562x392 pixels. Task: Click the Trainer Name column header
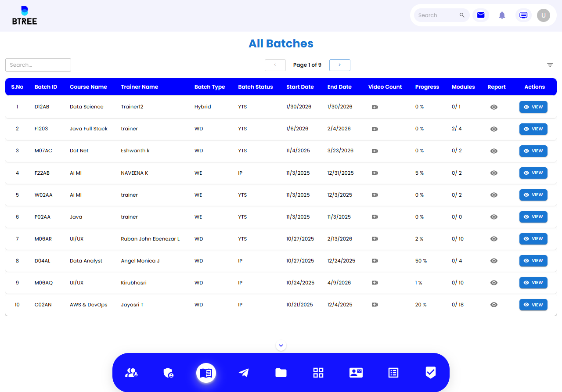[x=140, y=87]
